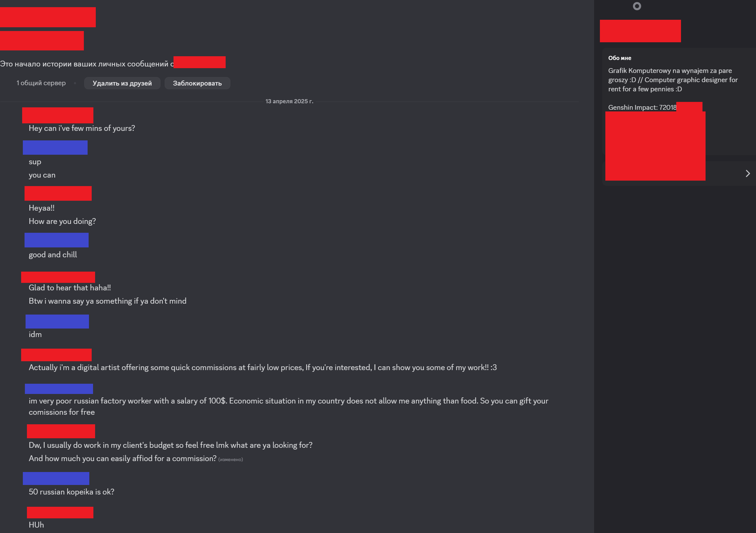Image resolution: width=756 pixels, height=533 pixels.
Task: Select the "sup" message
Action: pyautogui.click(x=35, y=162)
